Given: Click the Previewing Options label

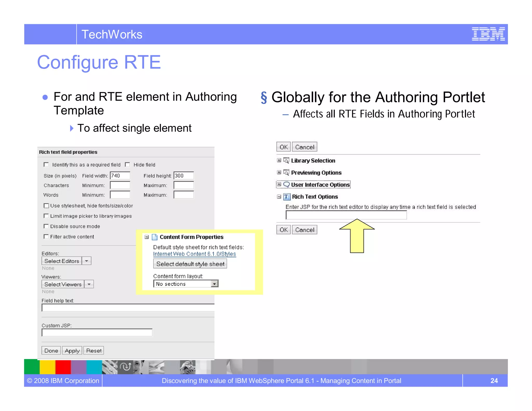Looking at the screenshot, I should (316, 173).
